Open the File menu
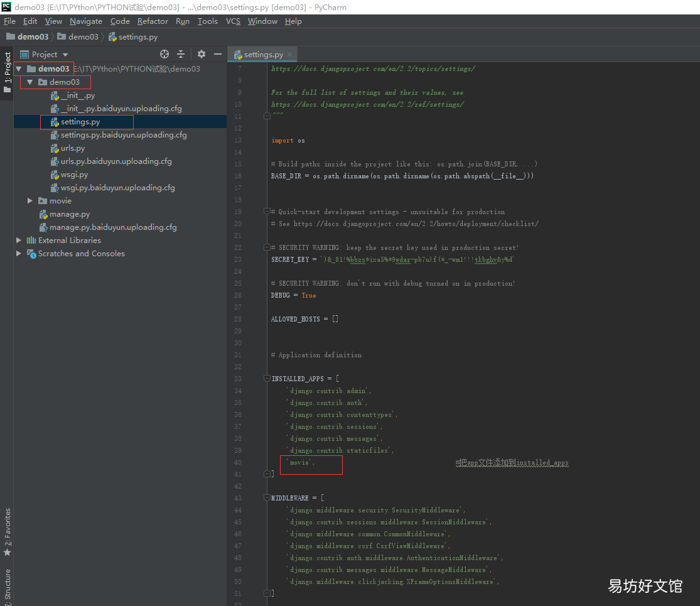This screenshot has height=606, width=700. 9,21
